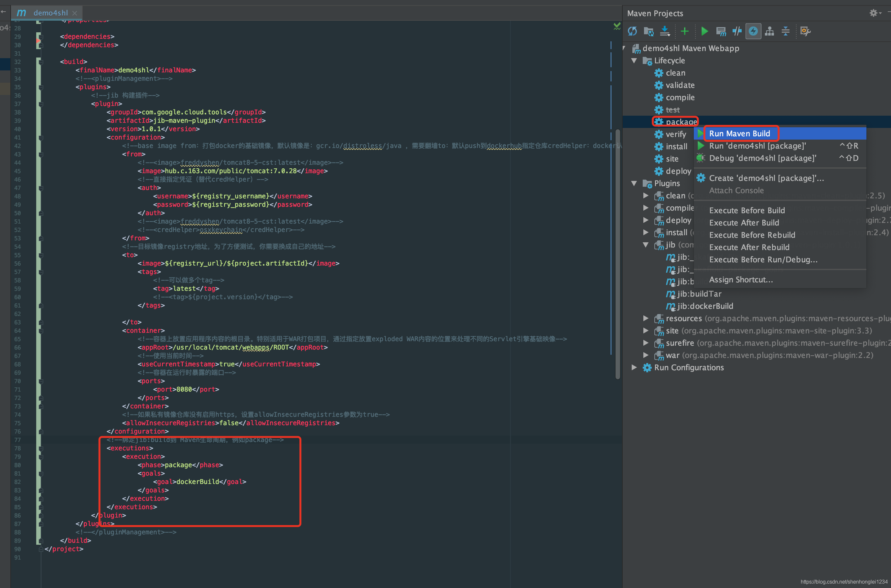Click the Download Sources icon with blue arrow
This screenshot has height=588, width=891.
tap(665, 31)
